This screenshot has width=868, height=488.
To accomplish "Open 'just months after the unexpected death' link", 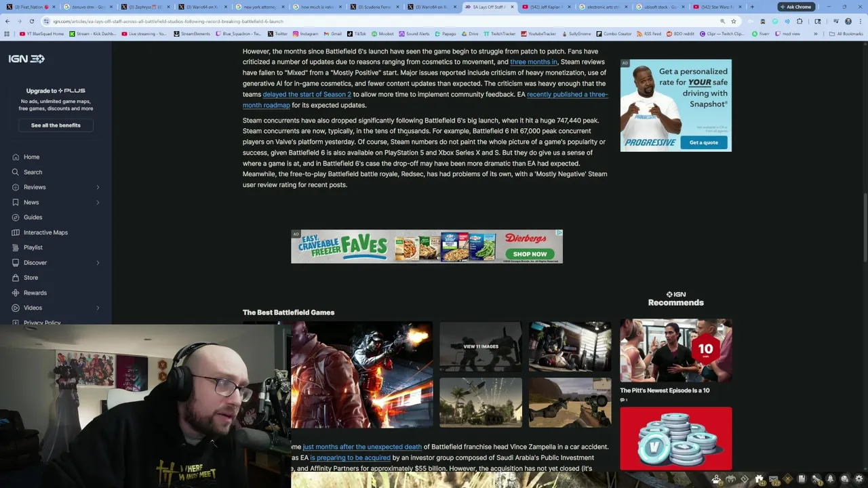I will click(362, 447).
